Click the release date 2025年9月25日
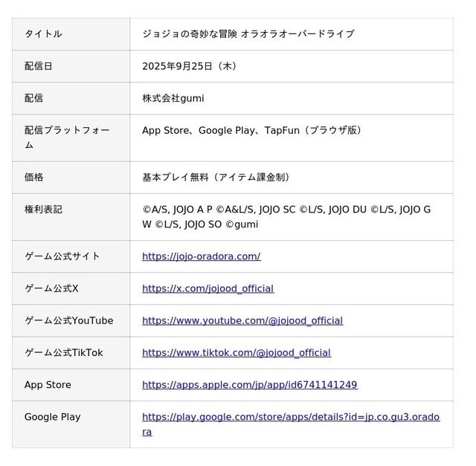Viewport: 476px width, 466px height. [177, 66]
